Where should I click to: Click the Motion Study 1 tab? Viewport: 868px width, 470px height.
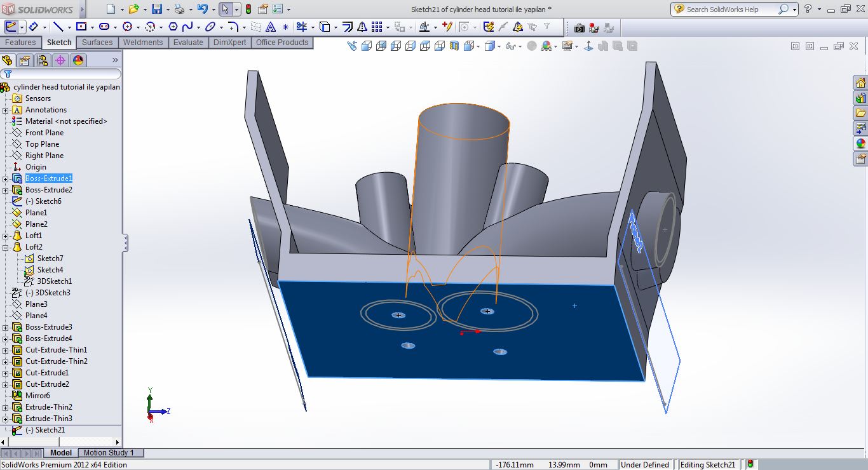(109, 453)
